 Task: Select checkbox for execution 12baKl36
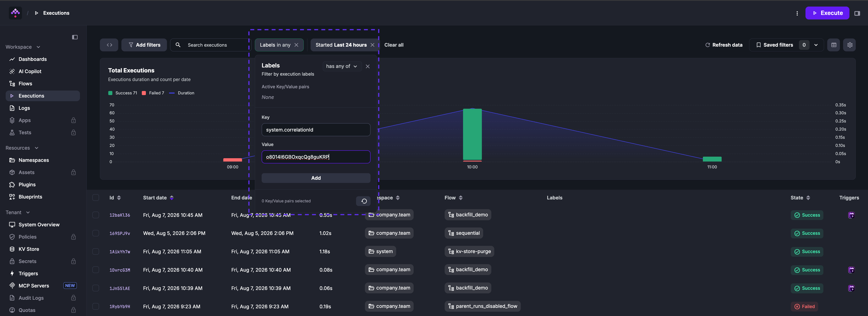point(96,215)
